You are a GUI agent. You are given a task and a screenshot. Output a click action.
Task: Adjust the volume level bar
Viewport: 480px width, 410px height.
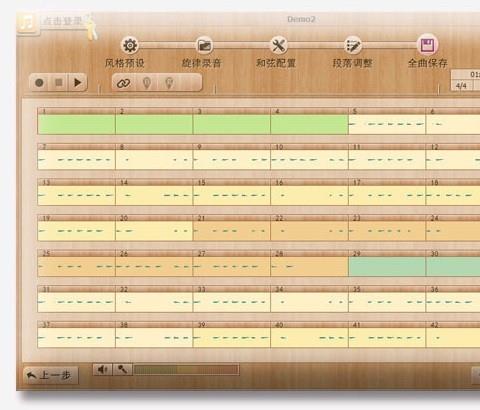[x=186, y=370]
